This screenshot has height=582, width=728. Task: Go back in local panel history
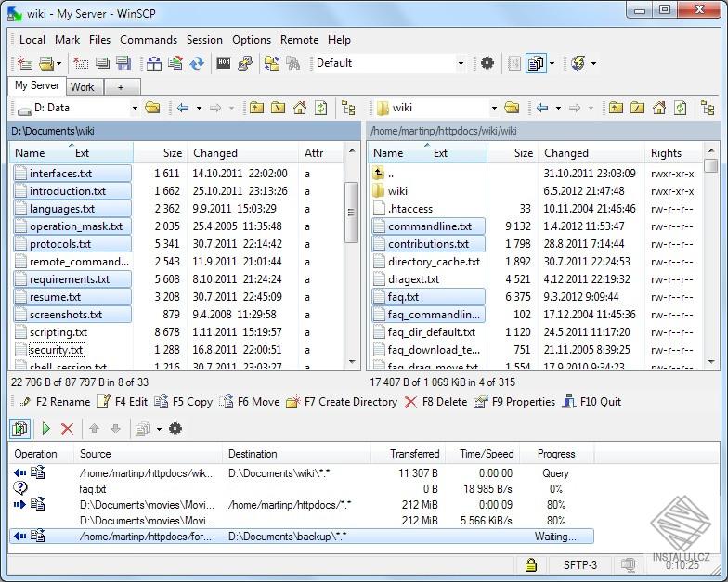(x=183, y=108)
